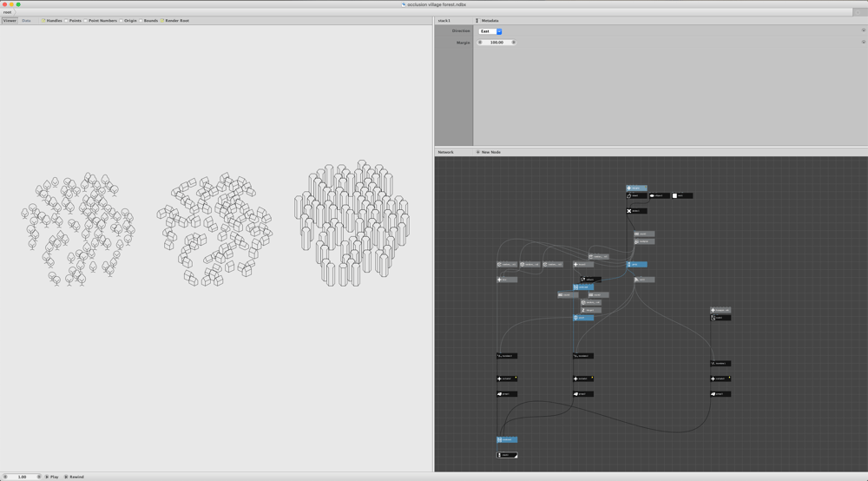Switch to the Data tab
Viewport: 868px width, 481px height.
point(26,21)
